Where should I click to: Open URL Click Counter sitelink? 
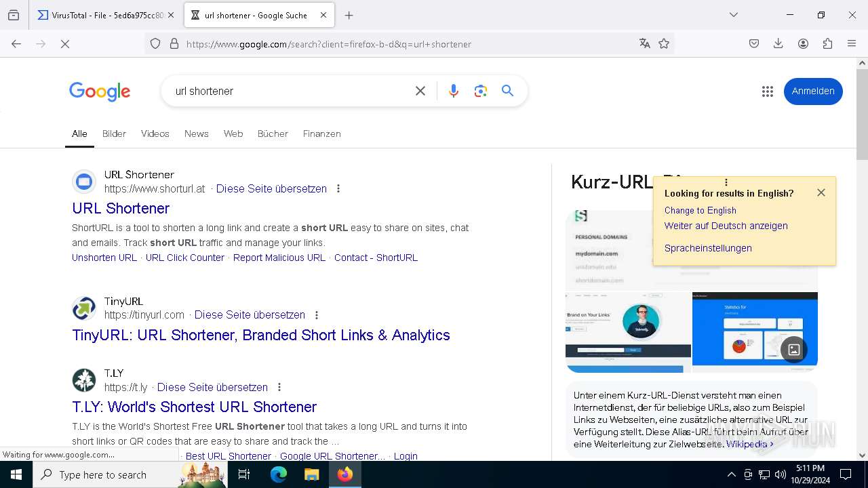(x=185, y=258)
